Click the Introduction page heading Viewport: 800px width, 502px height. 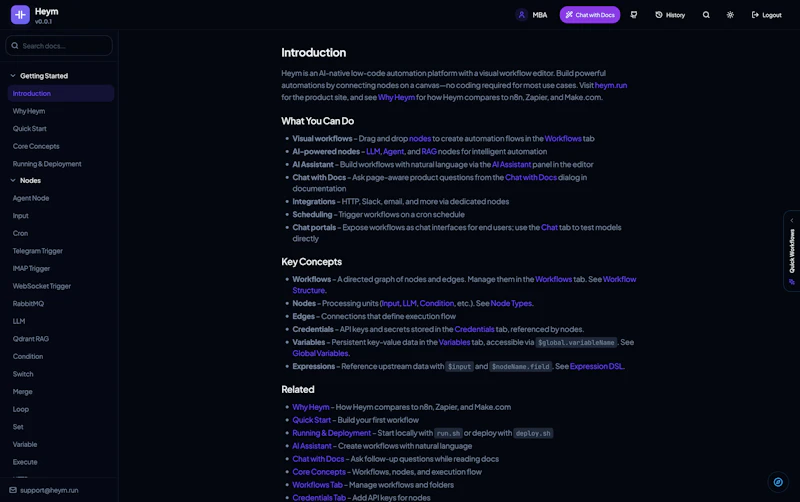[313, 53]
